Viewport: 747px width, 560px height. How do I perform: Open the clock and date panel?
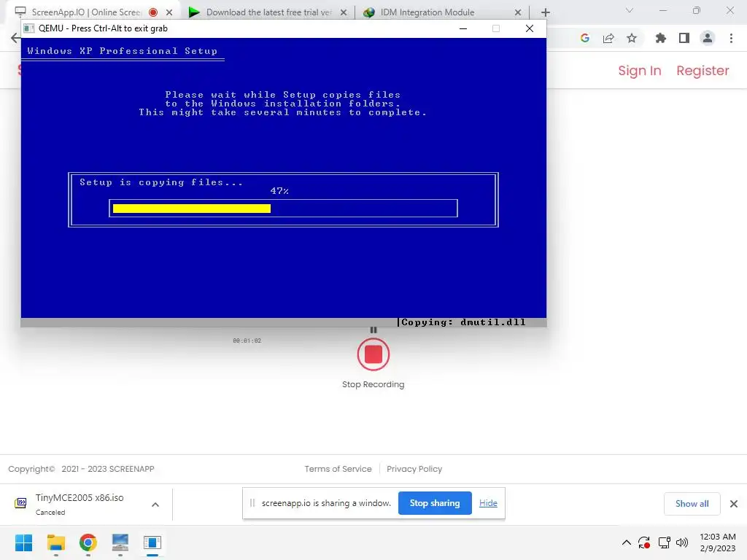(718, 542)
